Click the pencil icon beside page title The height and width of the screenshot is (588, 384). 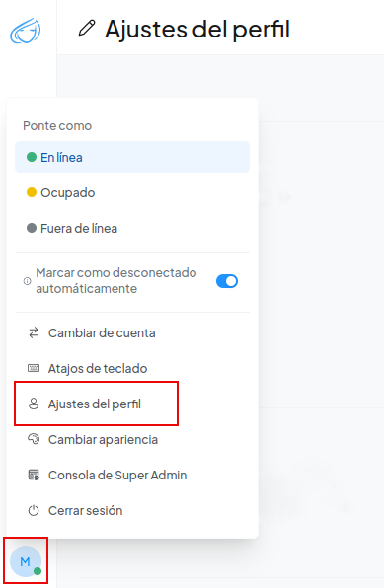pyautogui.click(x=87, y=29)
